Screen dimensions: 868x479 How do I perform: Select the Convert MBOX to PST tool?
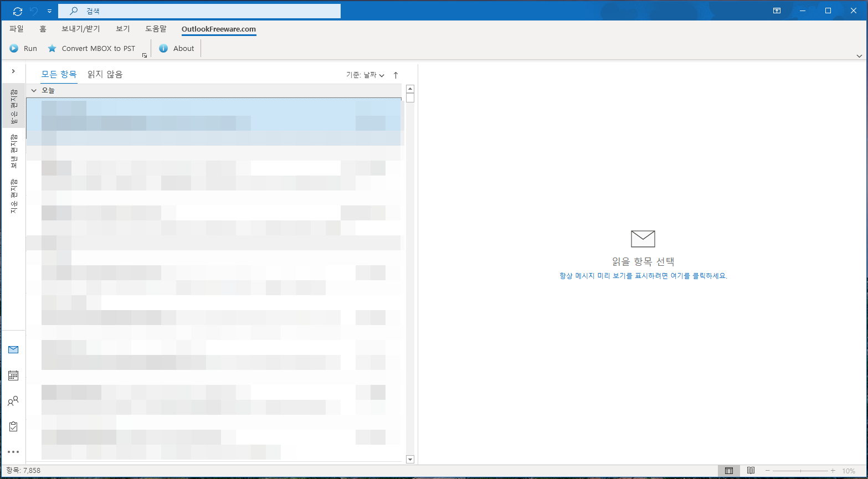click(x=91, y=48)
